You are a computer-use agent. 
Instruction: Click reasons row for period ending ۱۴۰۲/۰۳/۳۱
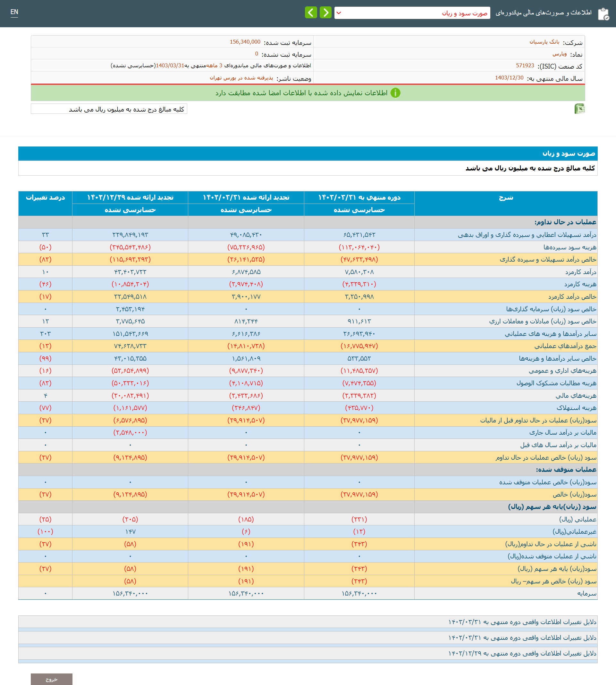(308, 638)
